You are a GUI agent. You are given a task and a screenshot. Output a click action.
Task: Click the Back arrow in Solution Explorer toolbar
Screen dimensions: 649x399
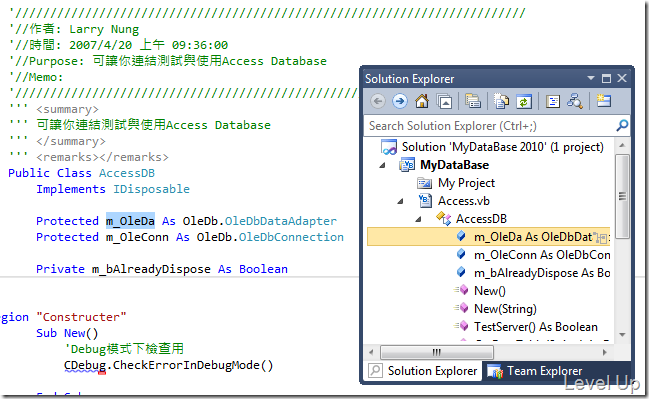pos(377,101)
